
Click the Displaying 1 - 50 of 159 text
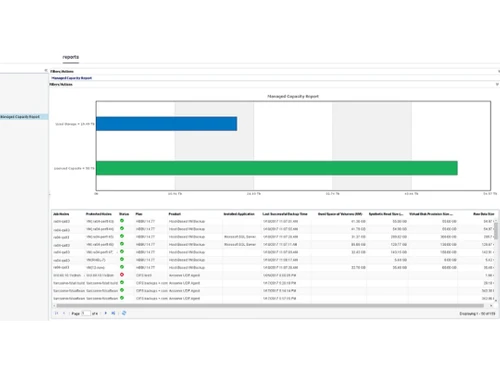click(x=477, y=314)
